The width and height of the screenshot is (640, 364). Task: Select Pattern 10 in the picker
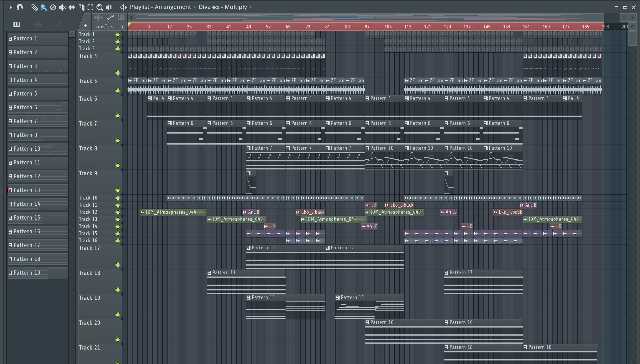pos(38,149)
